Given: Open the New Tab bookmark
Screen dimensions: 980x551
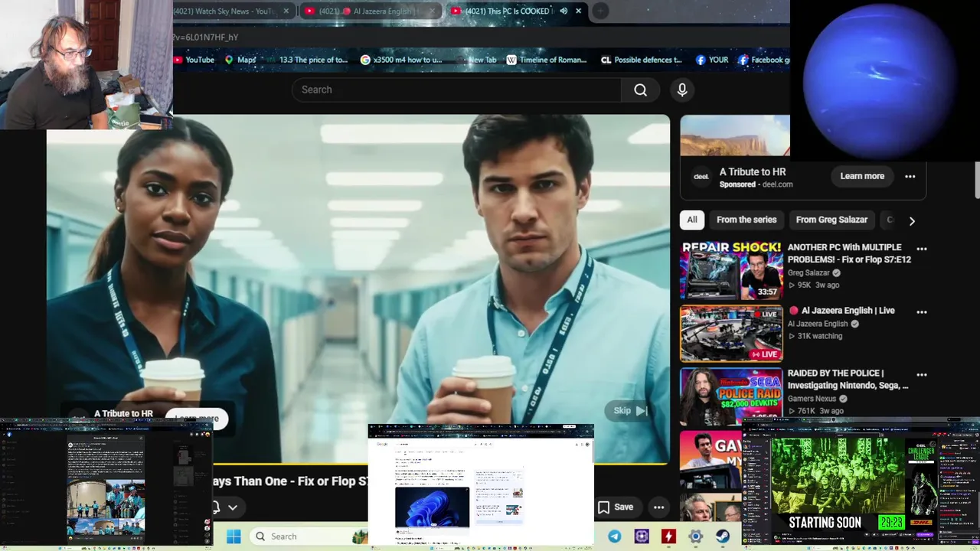Looking at the screenshot, I should [475, 60].
